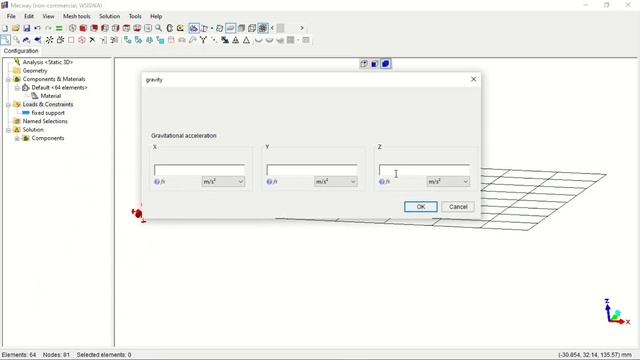This screenshot has height=360, width=640.
Task: Click the star-shaped node tool icon
Action: point(49,40)
